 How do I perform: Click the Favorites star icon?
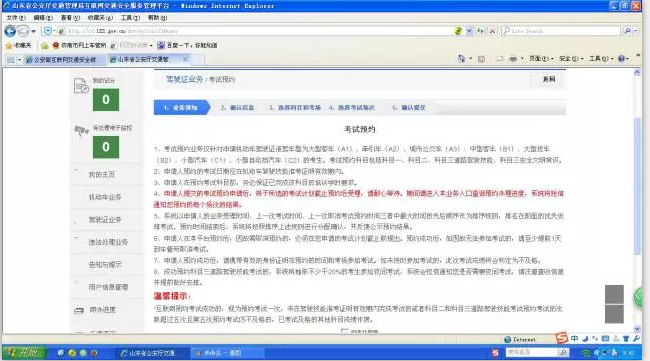tap(8, 45)
